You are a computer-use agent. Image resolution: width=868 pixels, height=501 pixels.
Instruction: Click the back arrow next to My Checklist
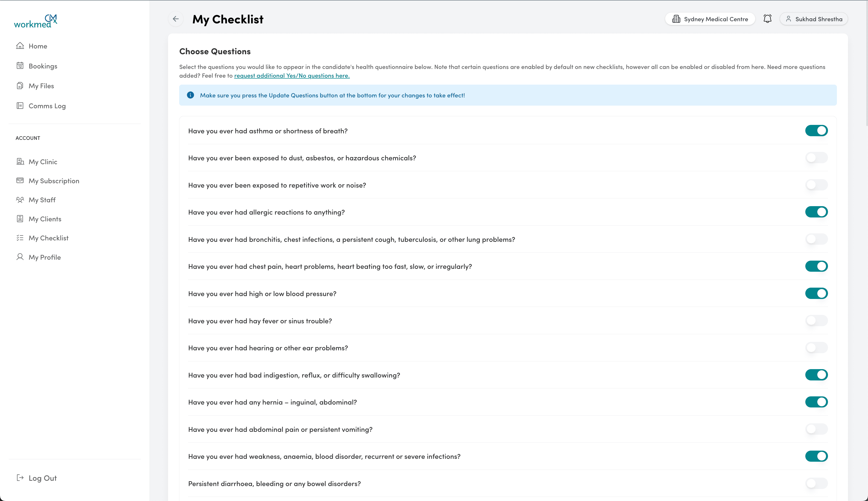tap(176, 19)
